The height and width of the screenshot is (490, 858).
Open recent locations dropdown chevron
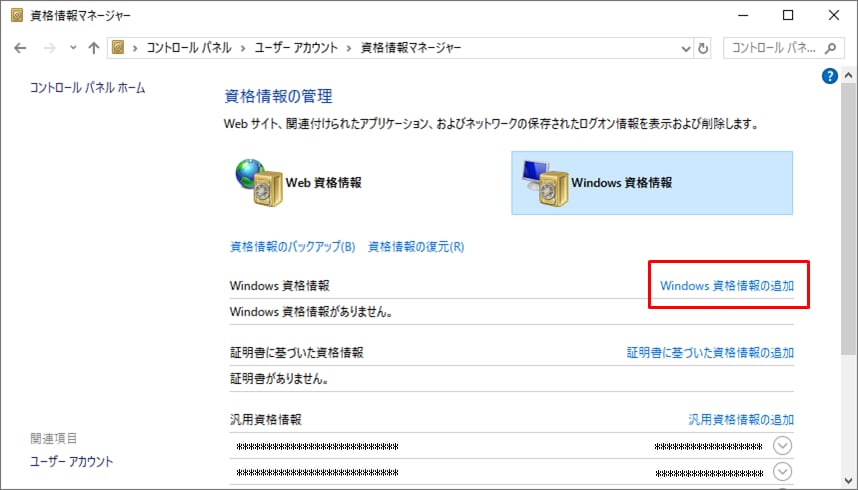[x=73, y=48]
